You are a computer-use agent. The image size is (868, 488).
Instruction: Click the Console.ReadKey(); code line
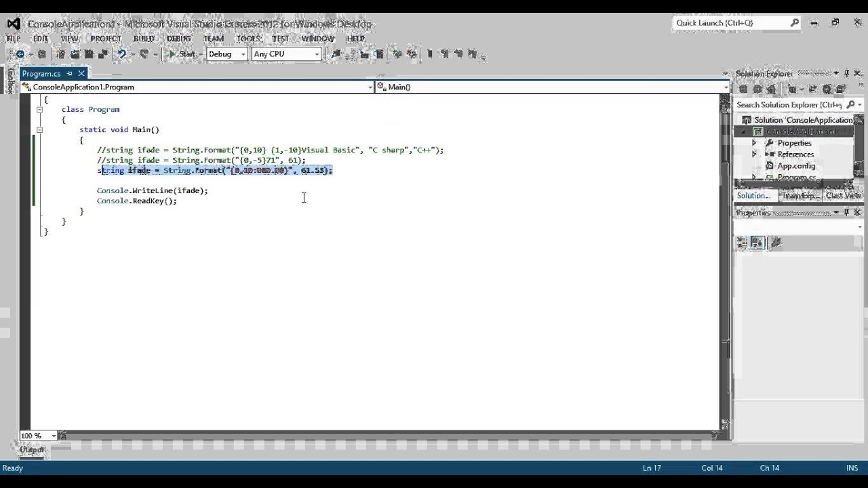[x=137, y=201]
